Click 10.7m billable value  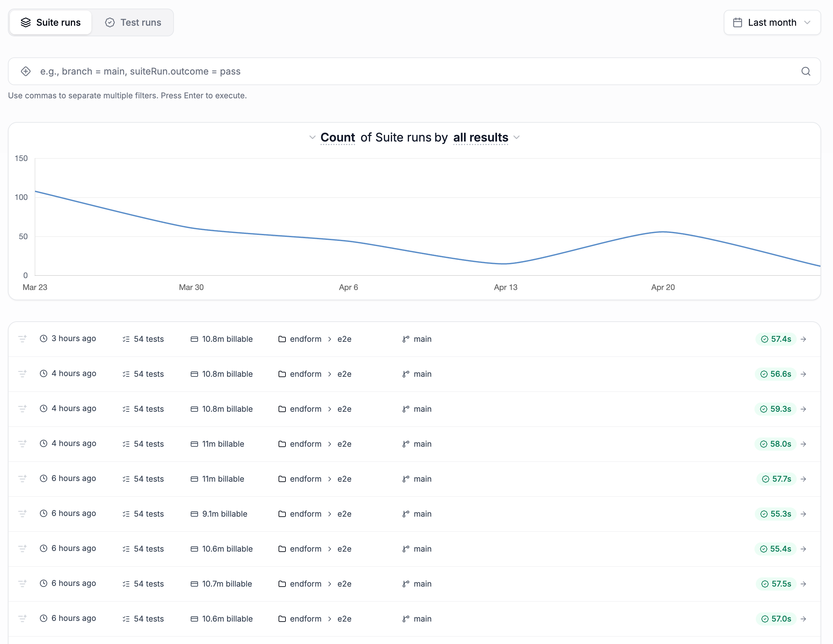tap(227, 584)
